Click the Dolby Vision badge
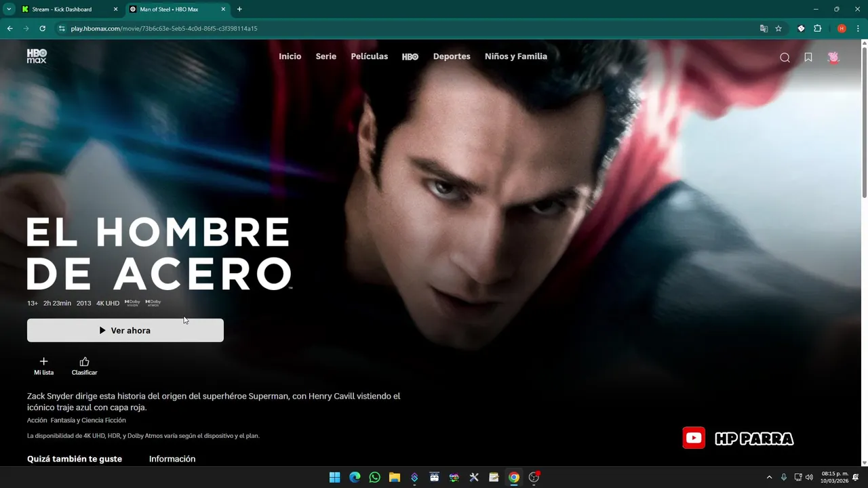This screenshot has width=868, height=488. click(x=132, y=303)
